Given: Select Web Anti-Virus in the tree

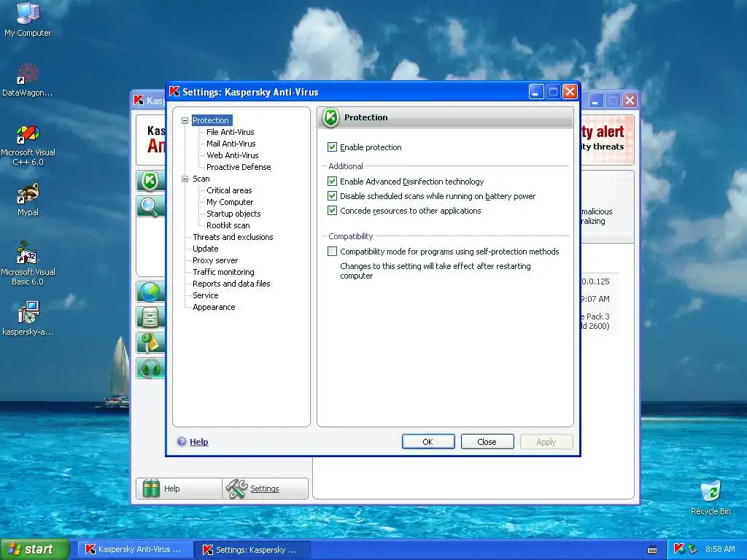Looking at the screenshot, I should [x=233, y=155].
